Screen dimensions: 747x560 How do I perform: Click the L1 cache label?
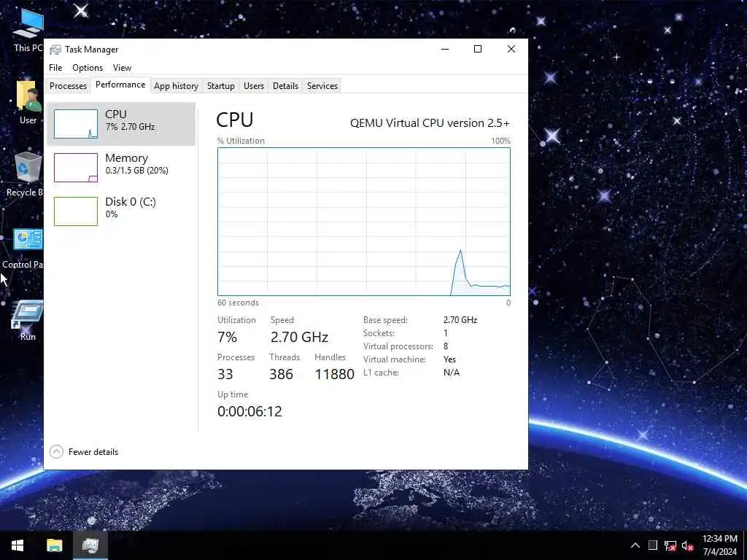click(x=381, y=373)
